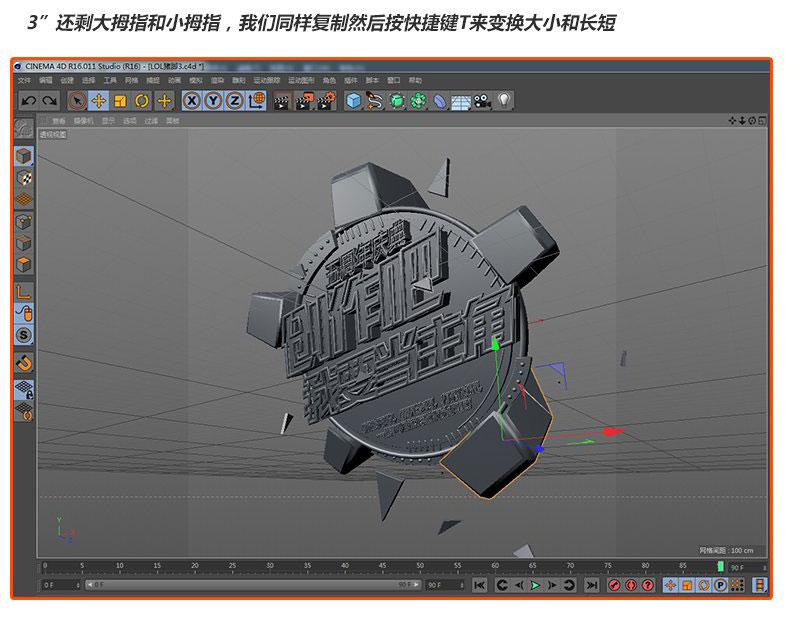The height and width of the screenshot is (638, 800).
Task: Switch to Model mode cube icon
Action: tap(23, 156)
